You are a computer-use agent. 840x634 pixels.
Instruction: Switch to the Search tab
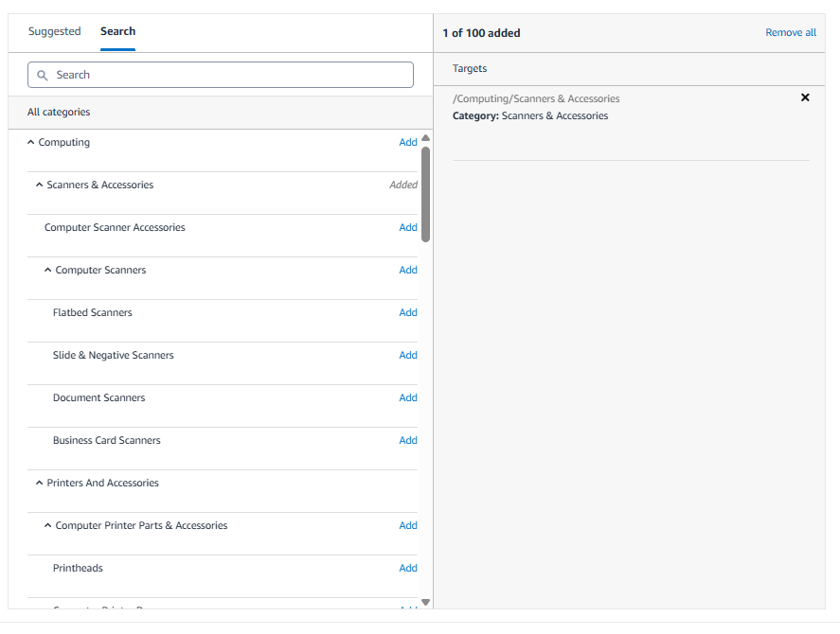tap(117, 31)
